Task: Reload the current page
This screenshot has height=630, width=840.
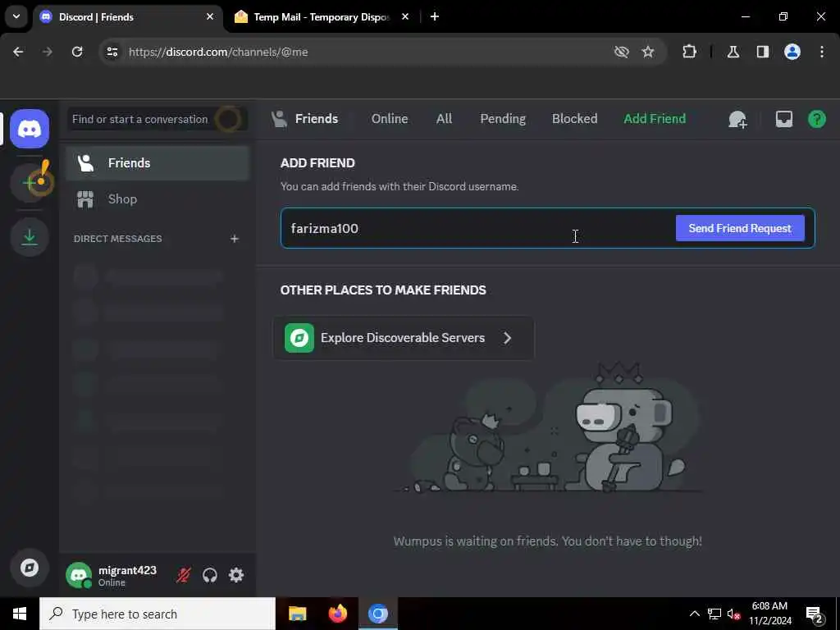Action: point(77,52)
